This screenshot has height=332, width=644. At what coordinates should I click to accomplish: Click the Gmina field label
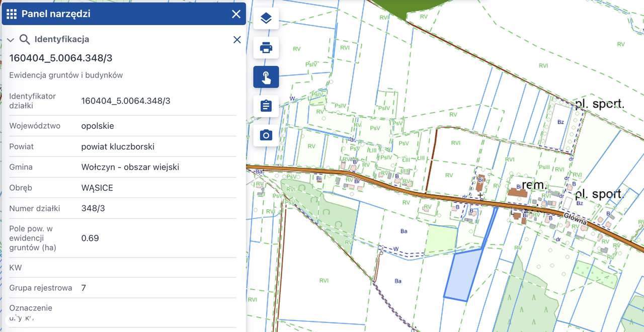[x=21, y=167]
